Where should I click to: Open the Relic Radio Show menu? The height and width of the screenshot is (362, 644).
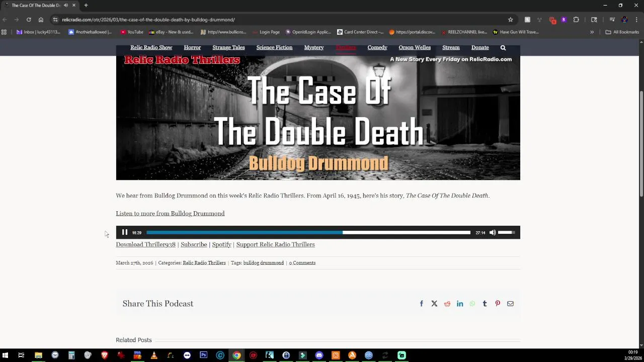pos(151,47)
